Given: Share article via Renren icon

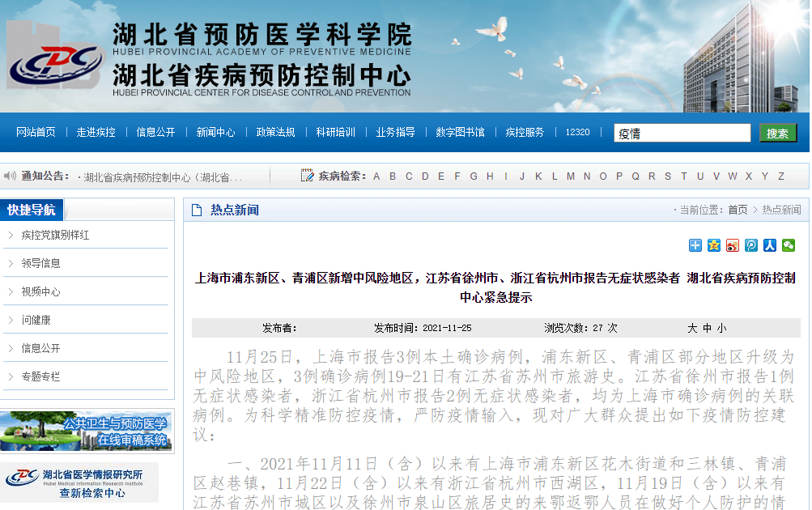Looking at the screenshot, I should click(x=770, y=245).
